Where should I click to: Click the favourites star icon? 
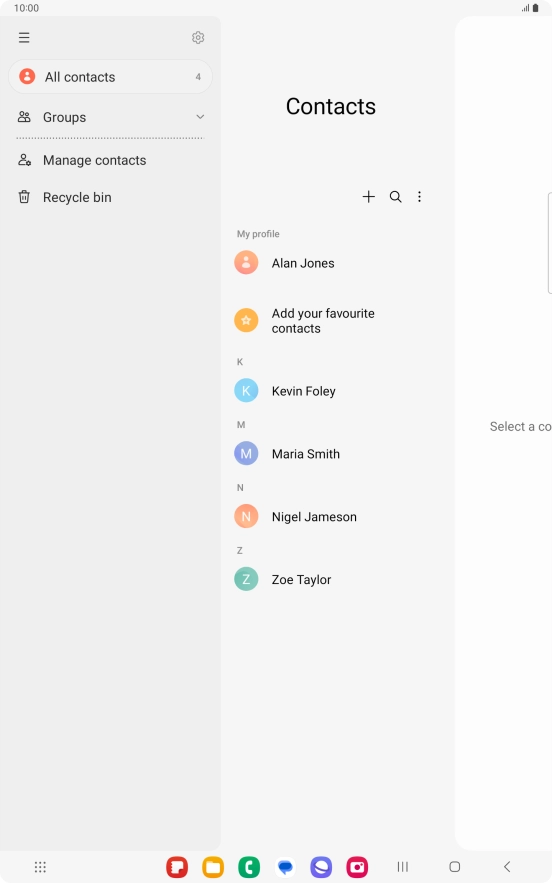246,320
